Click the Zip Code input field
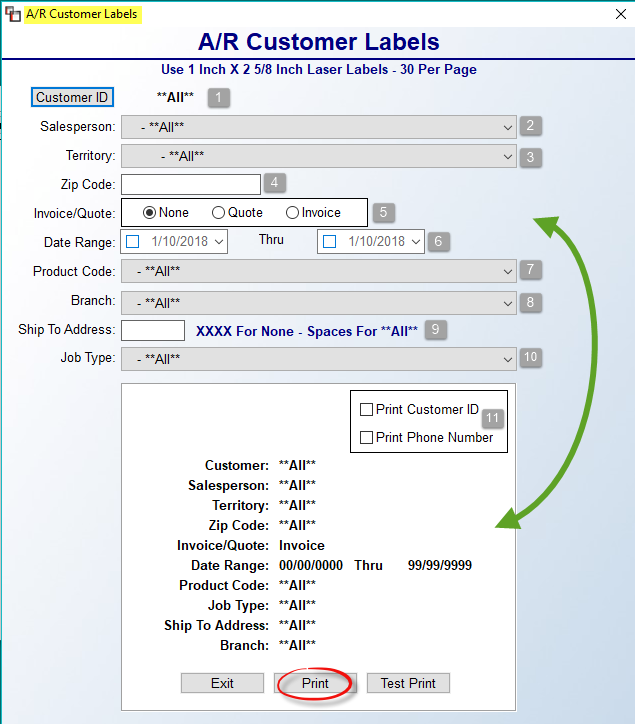 pos(191,184)
